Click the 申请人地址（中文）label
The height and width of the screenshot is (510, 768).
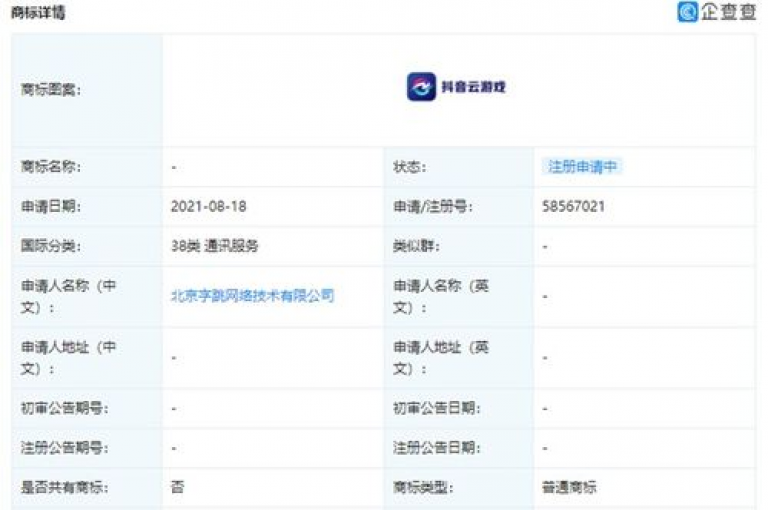click(x=69, y=358)
